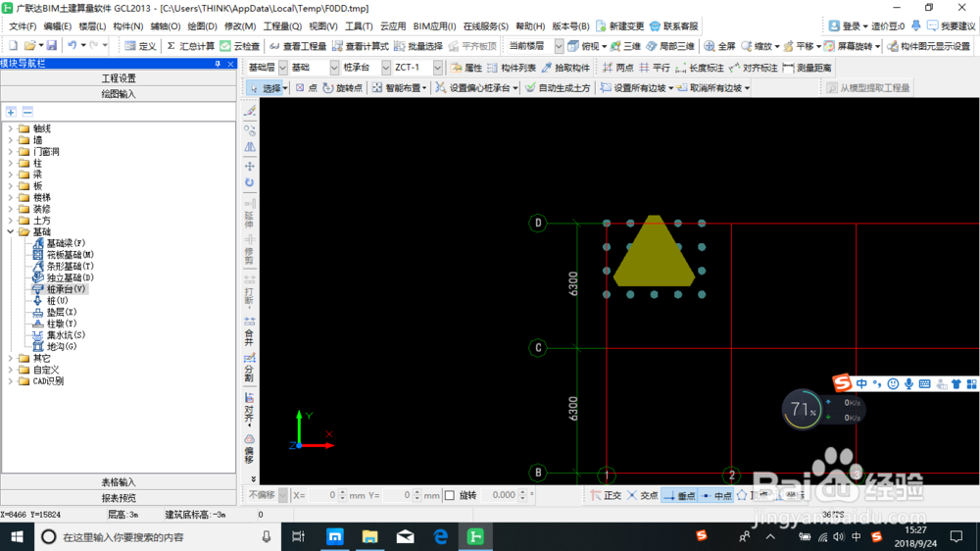Select 两点 two-point axis tool
Viewport: 980px width, 551px height.
pos(618,68)
